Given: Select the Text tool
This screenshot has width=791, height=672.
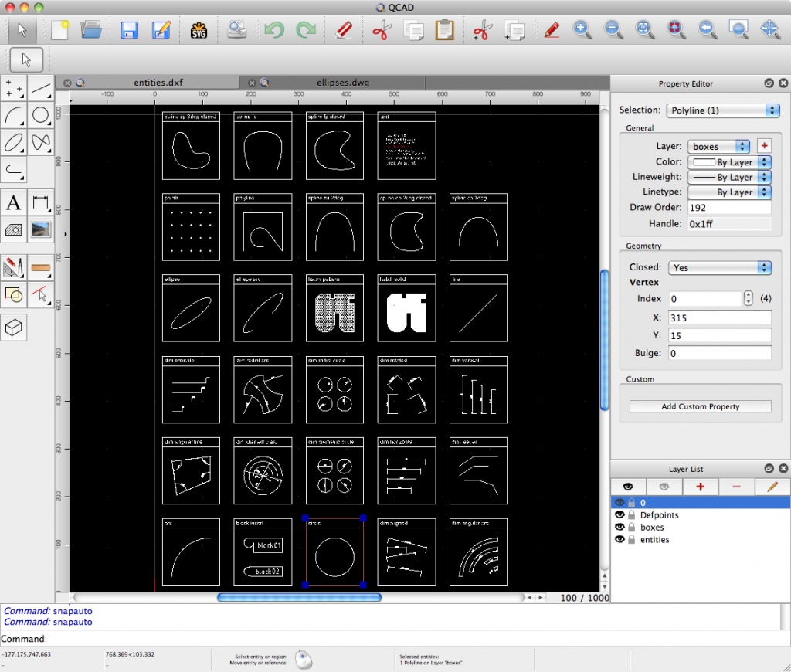Looking at the screenshot, I should coord(13,202).
